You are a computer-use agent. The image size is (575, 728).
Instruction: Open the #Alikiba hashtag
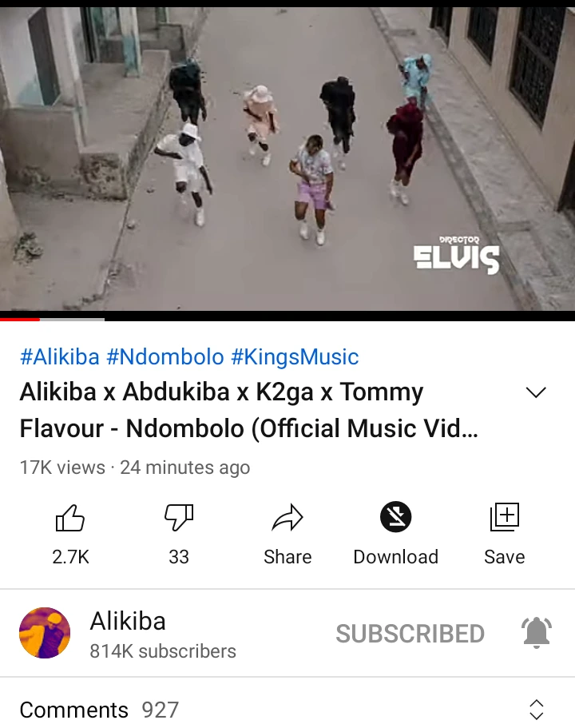[60, 357]
